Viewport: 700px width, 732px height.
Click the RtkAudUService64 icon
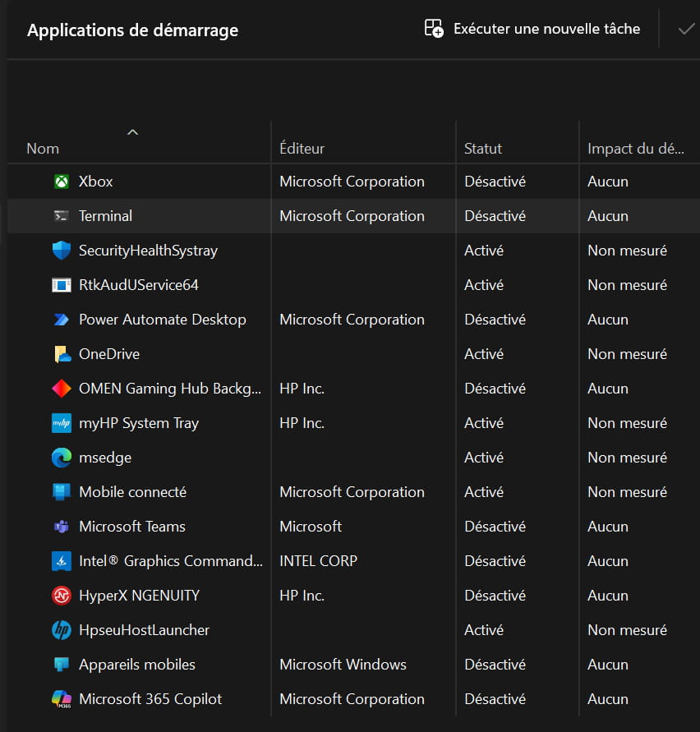pos(61,285)
